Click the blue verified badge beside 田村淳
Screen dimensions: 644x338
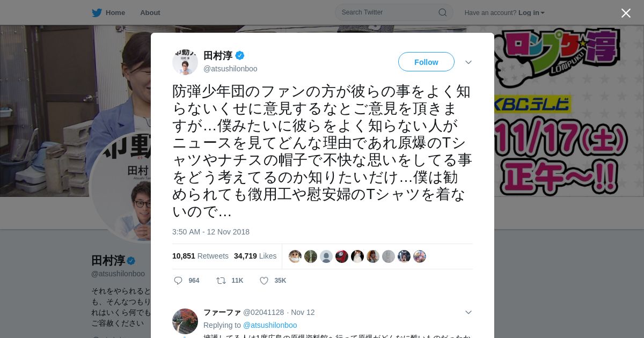click(x=240, y=55)
